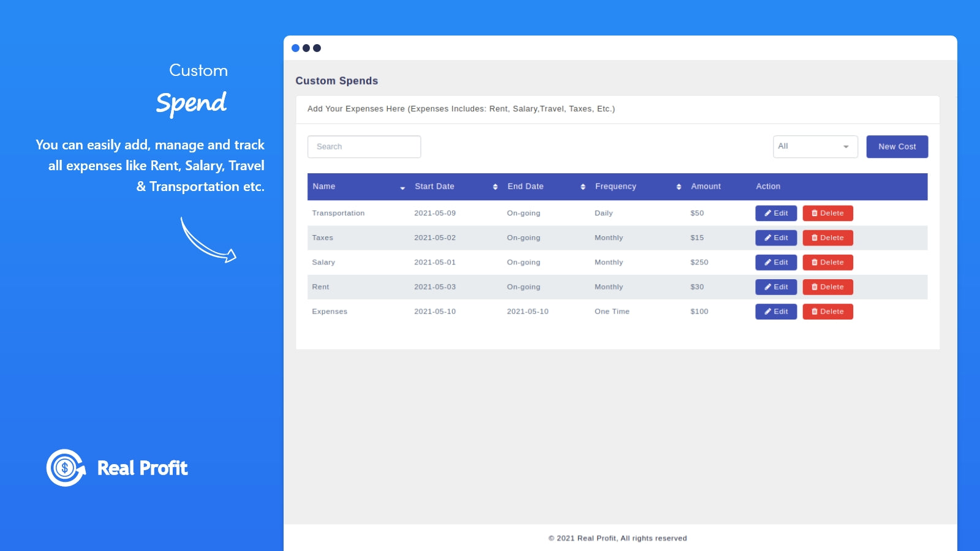Edit the Salary expense
Image resolution: width=980 pixels, height=551 pixels.
pyautogui.click(x=775, y=262)
